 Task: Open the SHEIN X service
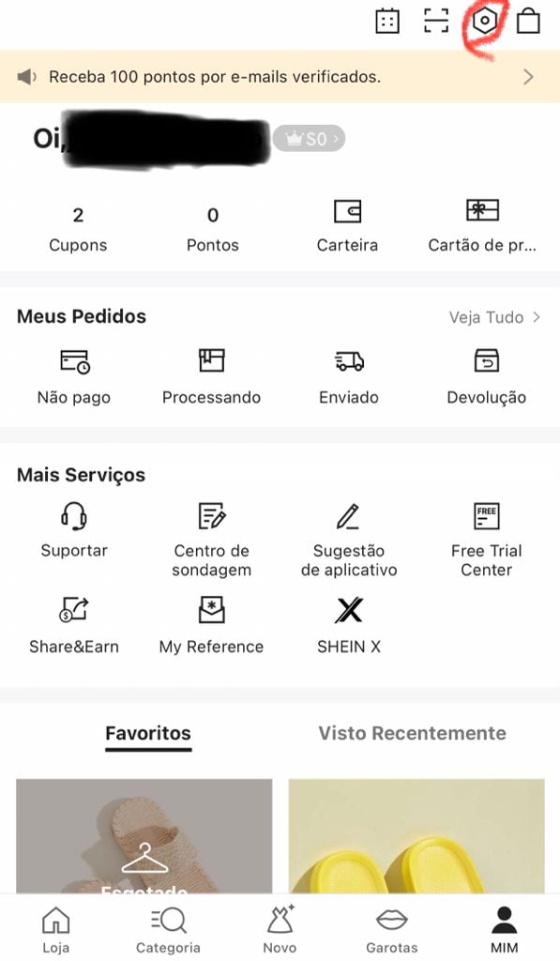pos(349,625)
